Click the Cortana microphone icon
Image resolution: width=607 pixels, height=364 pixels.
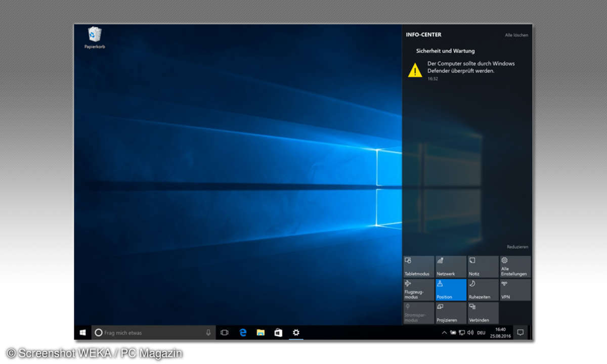click(208, 332)
